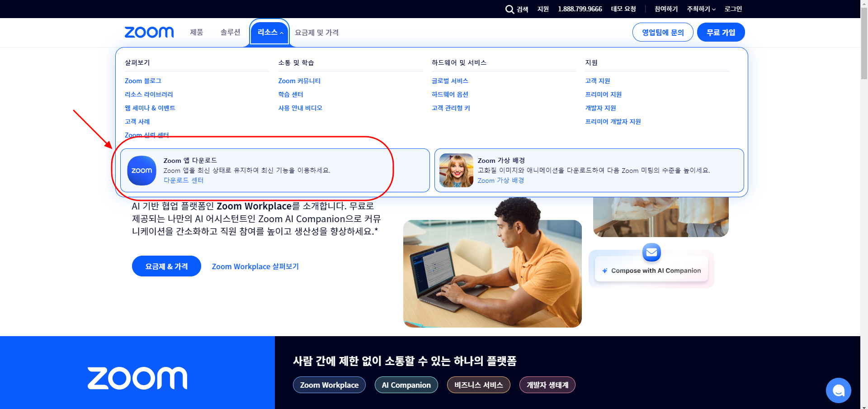Click 지원 in the top bar

point(543,9)
